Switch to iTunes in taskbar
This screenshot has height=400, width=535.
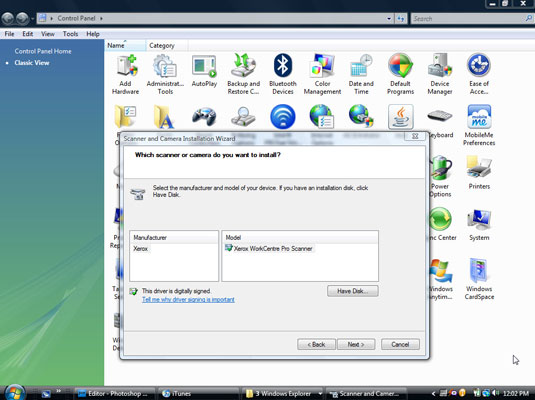198,394
